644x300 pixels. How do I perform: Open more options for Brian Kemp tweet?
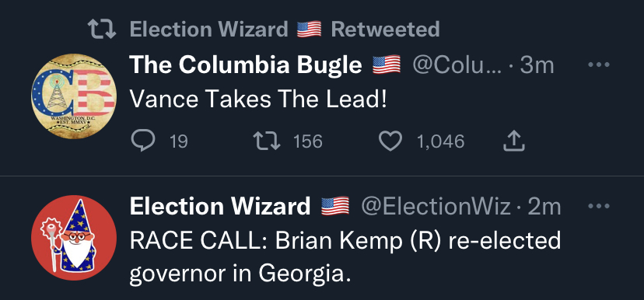point(598,206)
